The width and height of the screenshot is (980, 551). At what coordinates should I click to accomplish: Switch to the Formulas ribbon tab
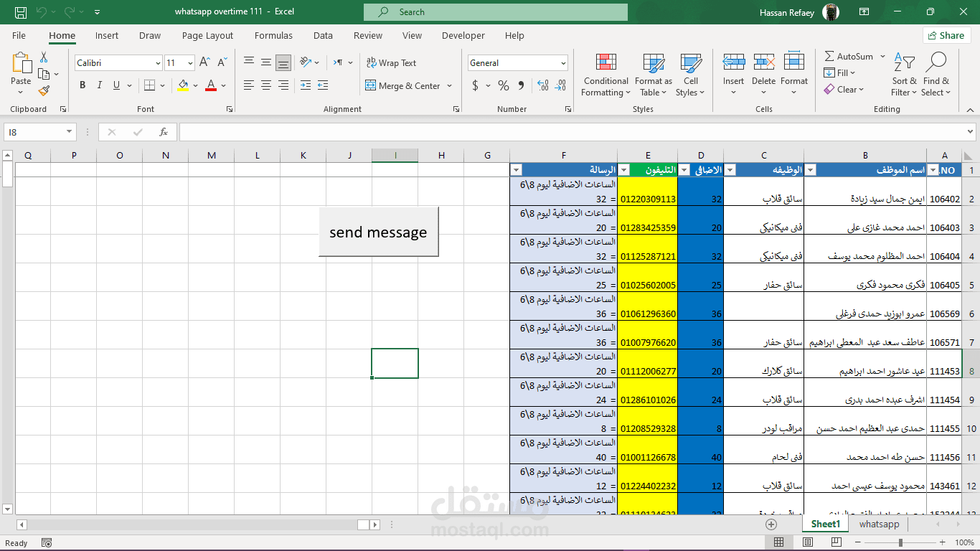(273, 35)
